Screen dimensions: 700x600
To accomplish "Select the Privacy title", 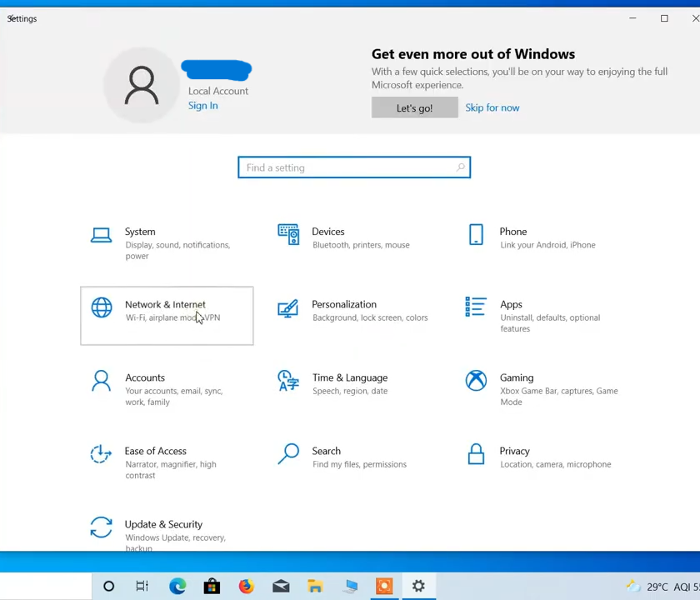I will (514, 451).
